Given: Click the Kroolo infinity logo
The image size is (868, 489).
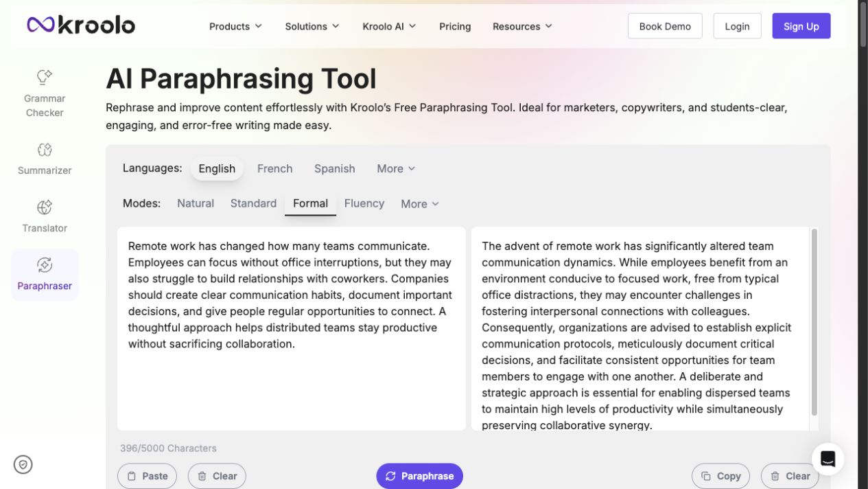Looking at the screenshot, I should [x=81, y=25].
